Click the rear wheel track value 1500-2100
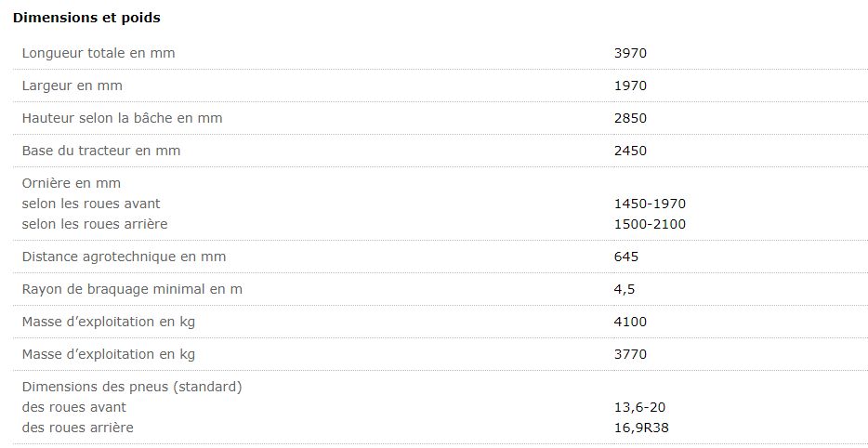This screenshot has height=448, width=868. point(650,224)
